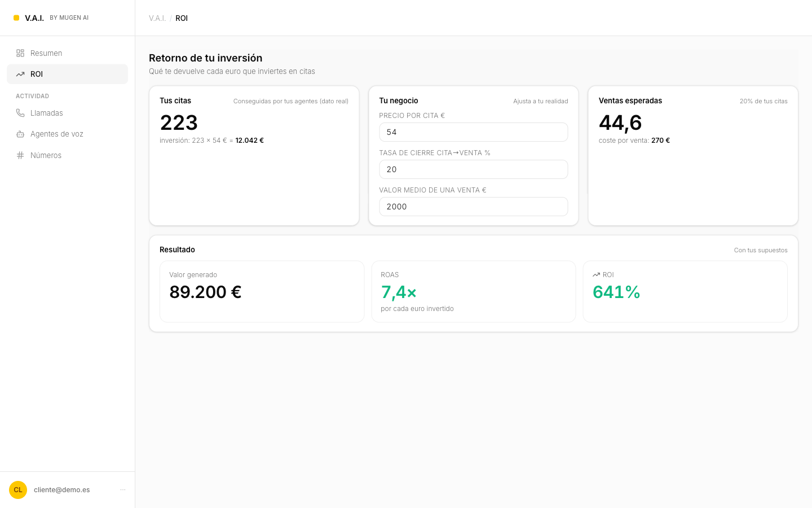Focus the Valor medio de una venta field
This screenshot has height=508, width=812.
(x=474, y=207)
